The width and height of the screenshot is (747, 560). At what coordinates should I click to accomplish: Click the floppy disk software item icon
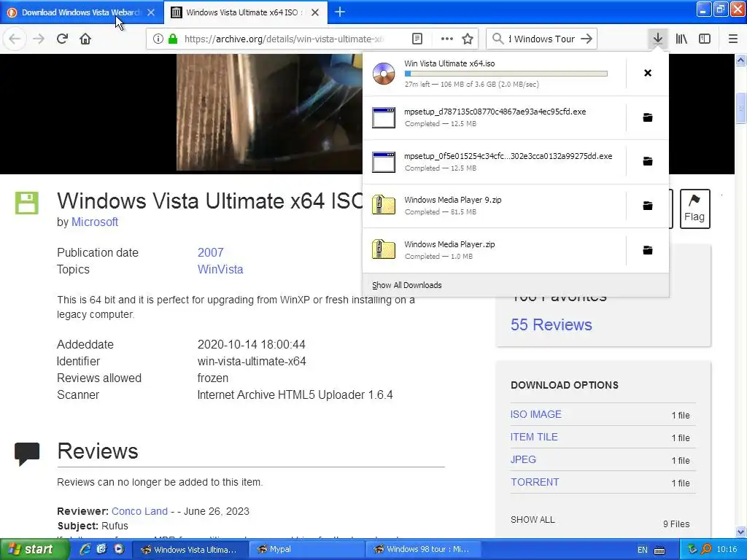[x=27, y=203]
